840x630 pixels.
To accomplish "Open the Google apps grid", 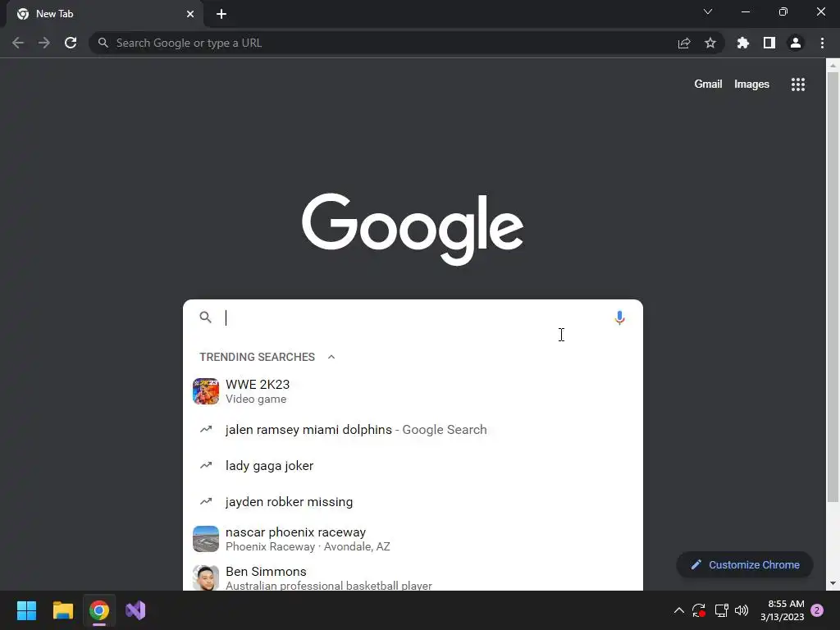I will [x=798, y=84].
